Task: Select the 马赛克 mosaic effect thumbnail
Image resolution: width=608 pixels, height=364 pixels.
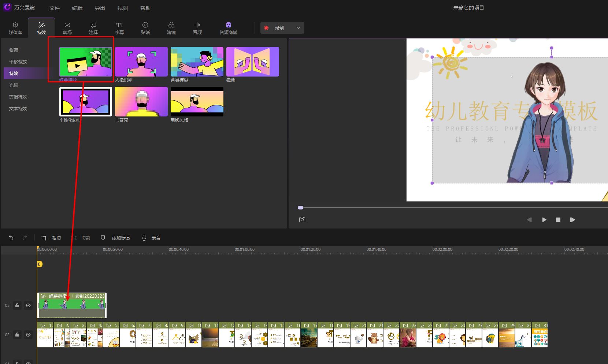Action: pyautogui.click(x=141, y=102)
